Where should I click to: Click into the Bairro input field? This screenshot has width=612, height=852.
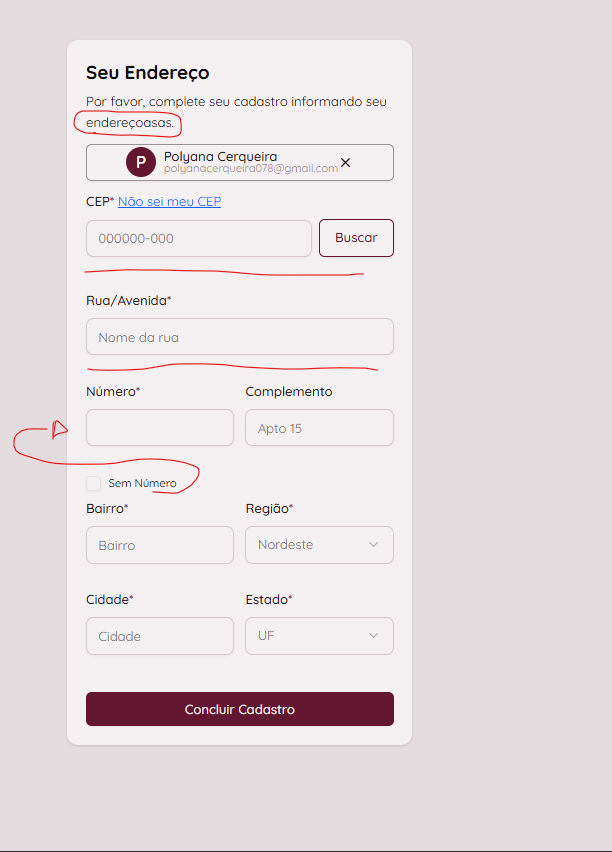159,545
